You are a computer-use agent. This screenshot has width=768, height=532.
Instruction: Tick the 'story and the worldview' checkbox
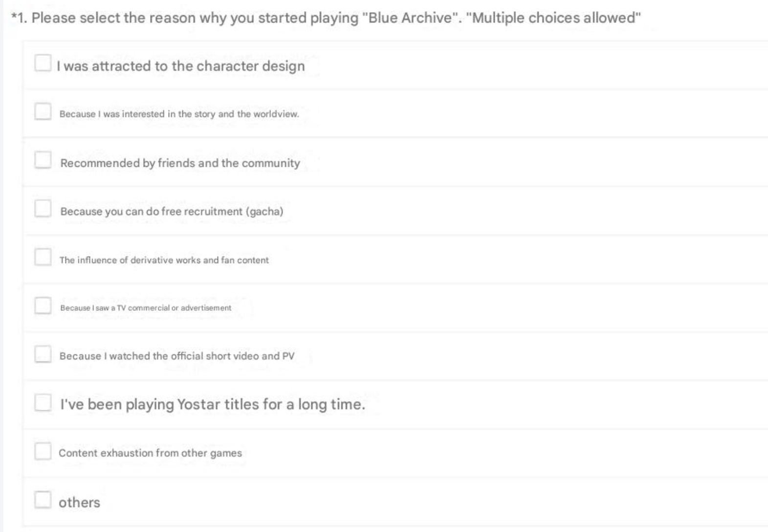[43, 111]
